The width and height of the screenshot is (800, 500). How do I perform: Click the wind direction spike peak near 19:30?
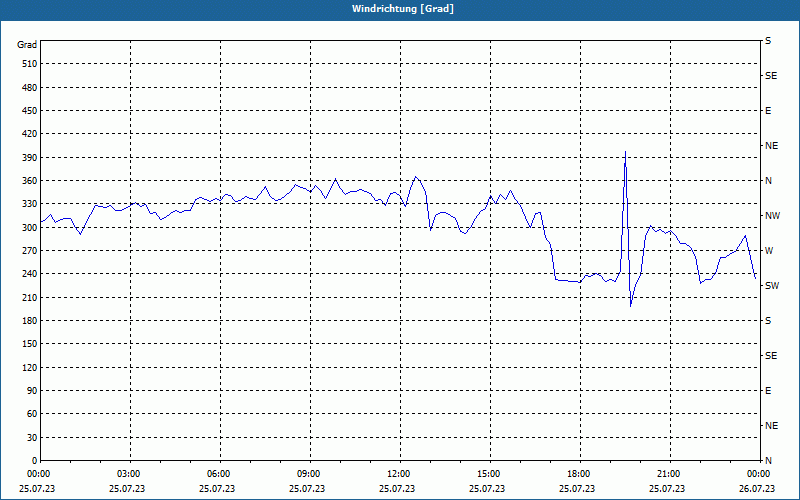[x=626, y=152]
